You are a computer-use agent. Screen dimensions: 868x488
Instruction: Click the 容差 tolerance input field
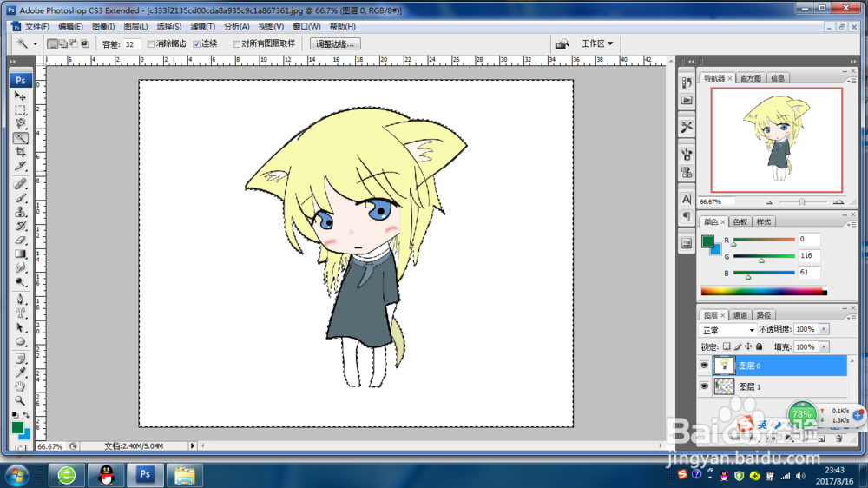[132, 44]
